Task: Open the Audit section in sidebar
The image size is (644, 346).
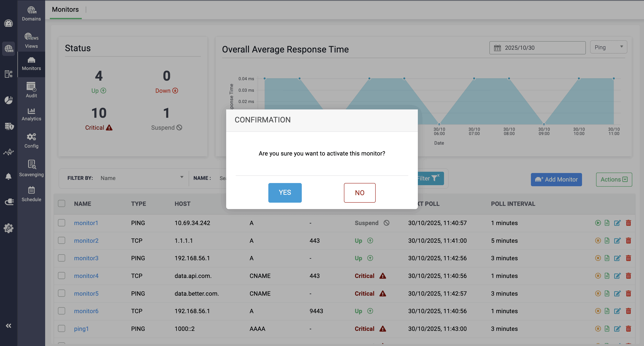Action: [x=31, y=90]
